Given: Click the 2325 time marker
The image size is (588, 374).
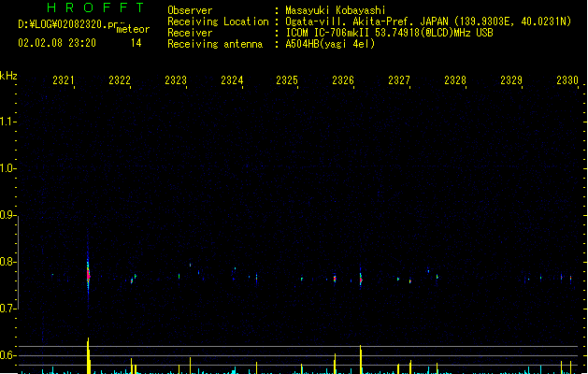Looking at the screenshot, I should (x=287, y=80).
